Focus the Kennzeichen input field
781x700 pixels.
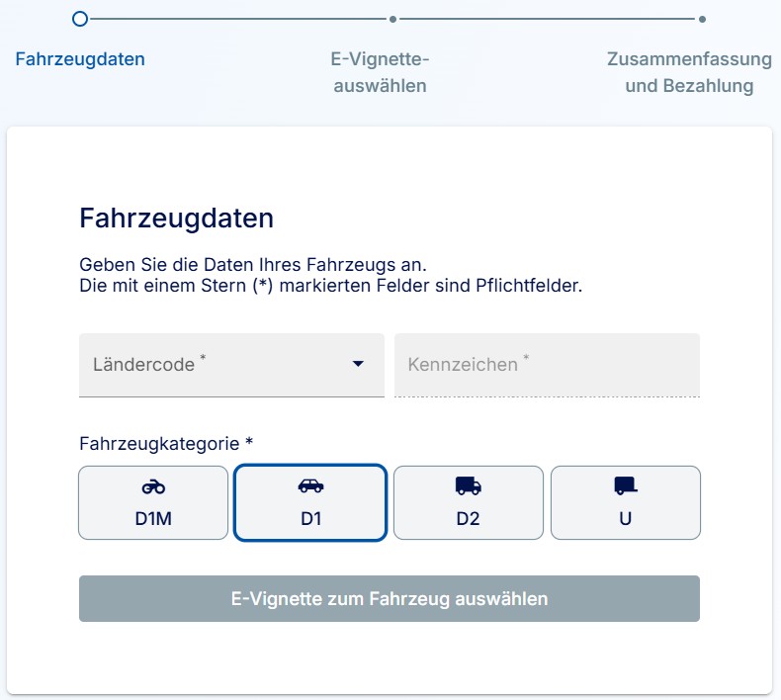click(x=547, y=365)
